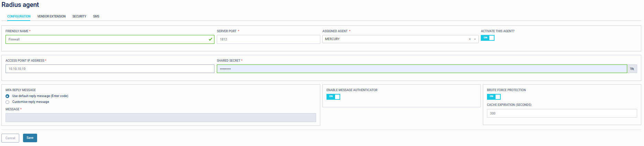Click into the Friendly Name field

pyautogui.click(x=107, y=39)
